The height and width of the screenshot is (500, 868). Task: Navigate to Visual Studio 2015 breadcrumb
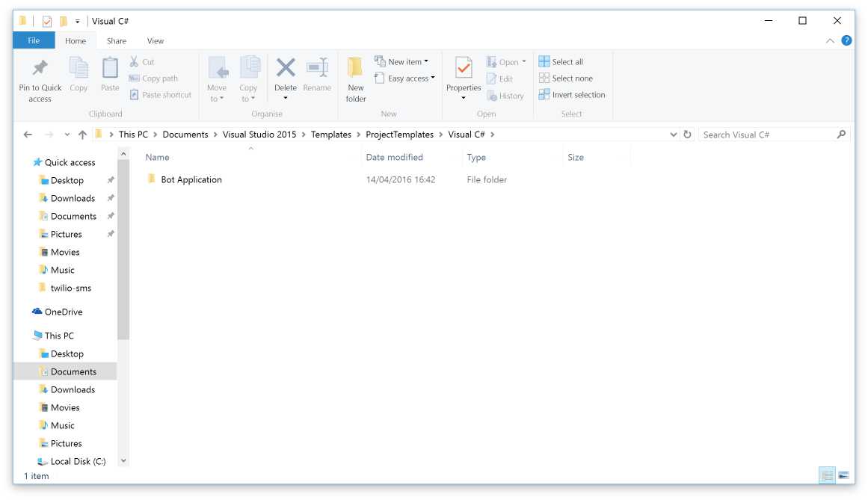coord(259,135)
